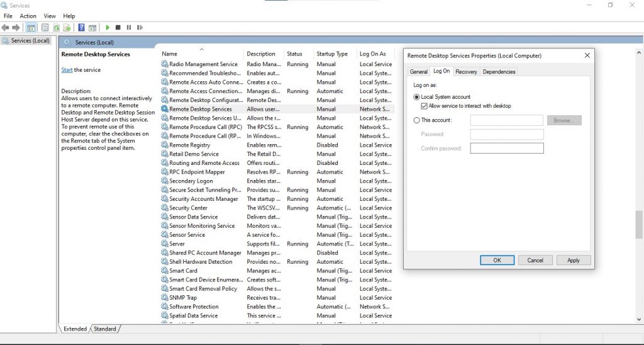The height and width of the screenshot is (345, 644).
Task: Toggle Show/Hide Console Tree toolbar icon
Action: tap(31, 28)
